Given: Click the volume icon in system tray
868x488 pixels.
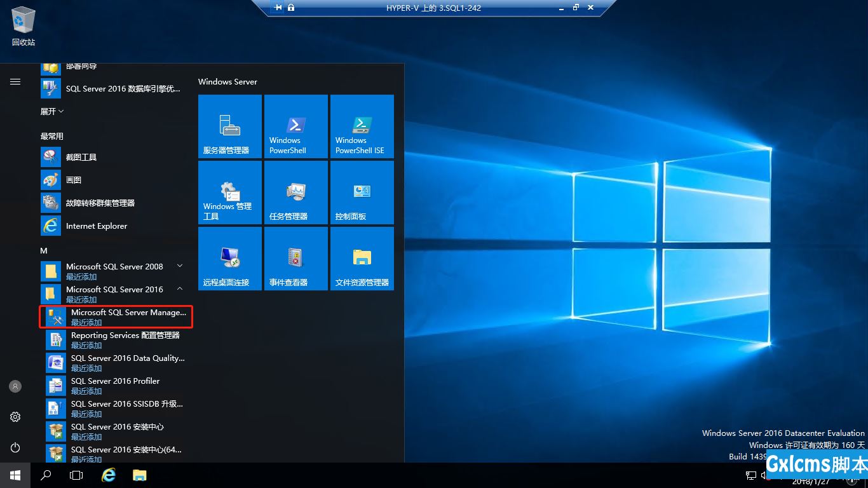Looking at the screenshot, I should click(764, 475).
